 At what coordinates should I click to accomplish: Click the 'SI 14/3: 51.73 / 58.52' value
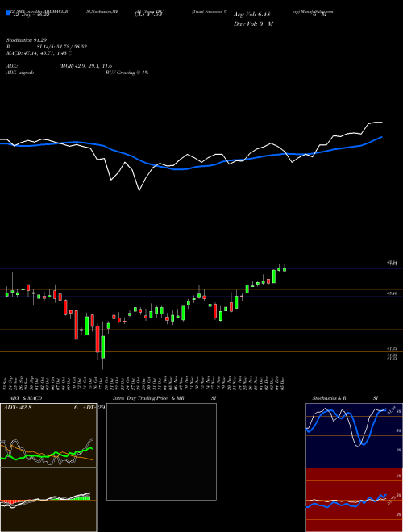click(x=62, y=47)
